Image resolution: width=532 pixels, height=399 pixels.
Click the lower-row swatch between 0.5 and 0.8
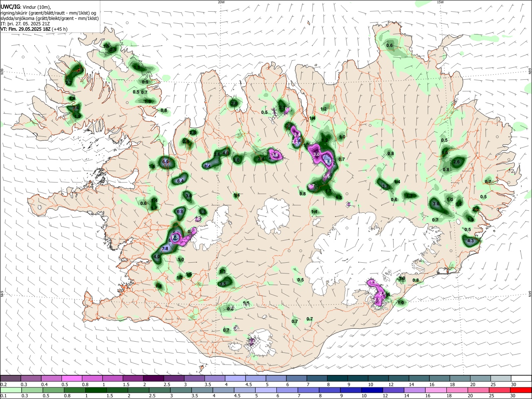pos(53,390)
